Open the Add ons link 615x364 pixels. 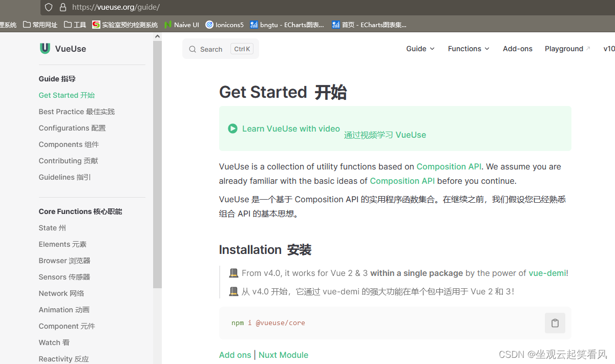(x=235, y=355)
